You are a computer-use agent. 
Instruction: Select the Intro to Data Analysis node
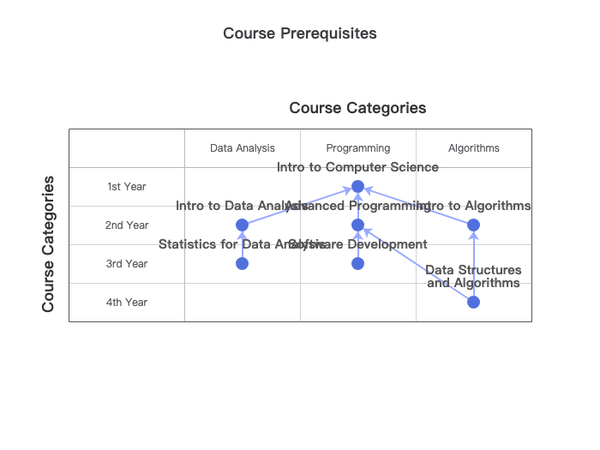[242, 225]
